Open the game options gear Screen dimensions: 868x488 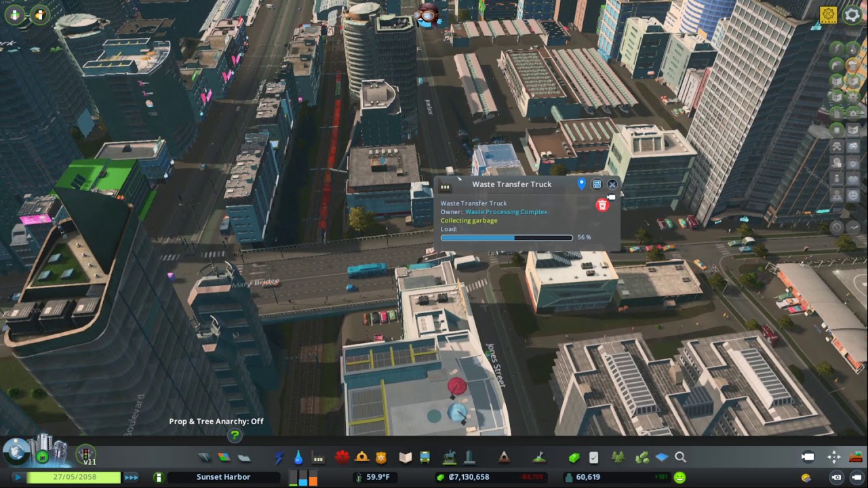(x=852, y=15)
